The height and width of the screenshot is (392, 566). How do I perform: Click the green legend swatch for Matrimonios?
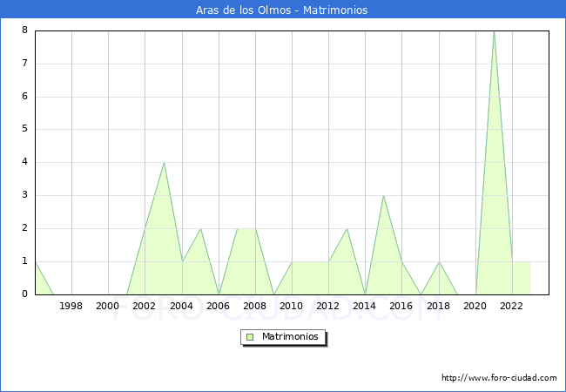coord(249,336)
